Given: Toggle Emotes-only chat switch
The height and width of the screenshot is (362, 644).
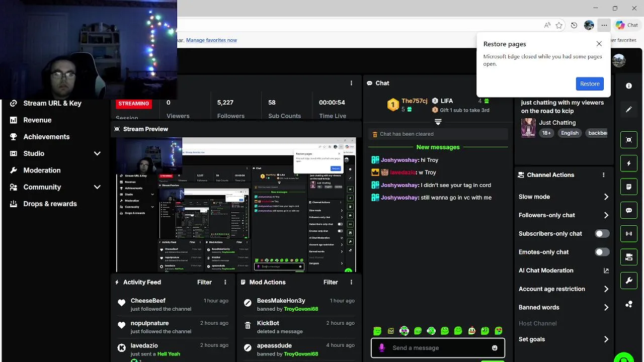Looking at the screenshot, I should tap(602, 252).
